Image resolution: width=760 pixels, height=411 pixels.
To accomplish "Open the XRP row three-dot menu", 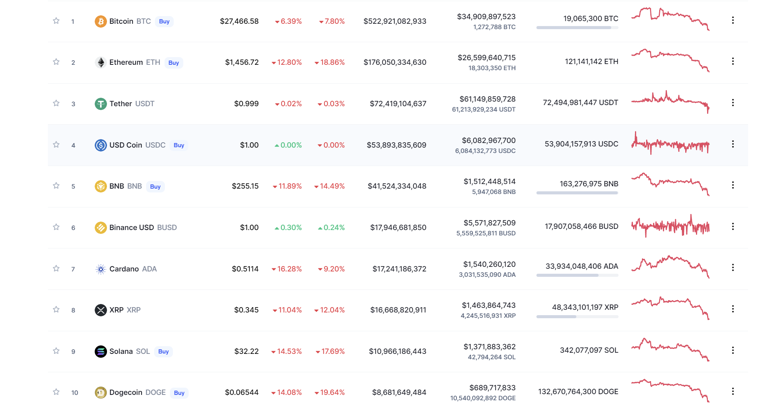I will pyautogui.click(x=733, y=309).
